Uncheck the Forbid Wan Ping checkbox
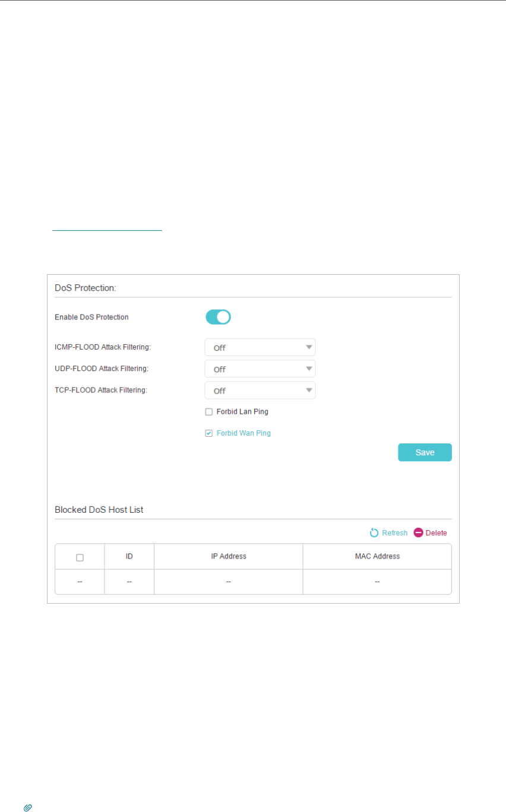Screen dimensions: 506x812 coord(208,433)
